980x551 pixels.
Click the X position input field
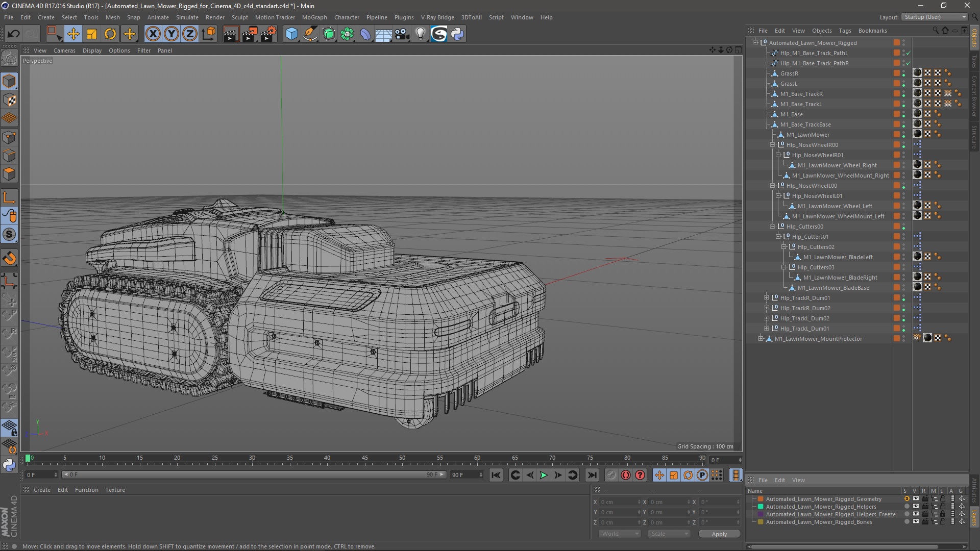(x=620, y=502)
